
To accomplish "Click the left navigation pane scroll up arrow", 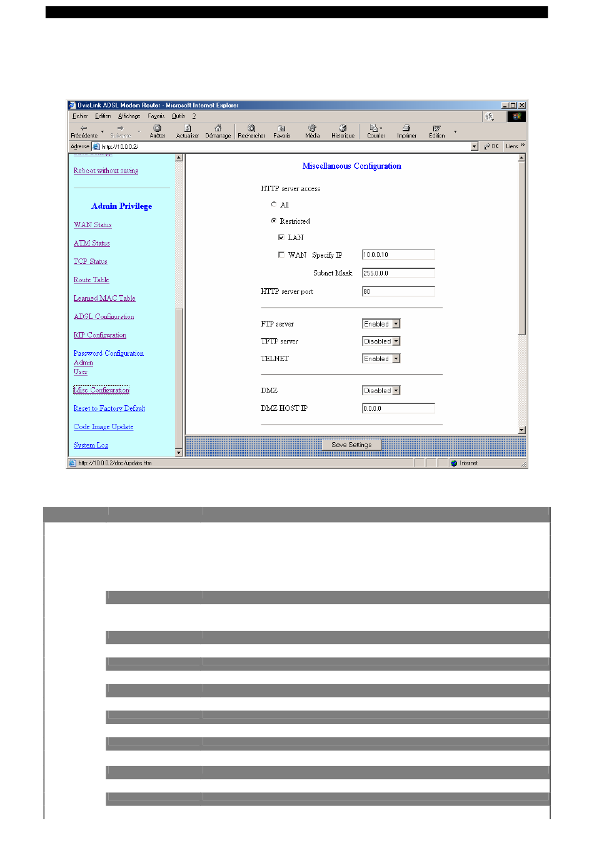I will (x=179, y=158).
